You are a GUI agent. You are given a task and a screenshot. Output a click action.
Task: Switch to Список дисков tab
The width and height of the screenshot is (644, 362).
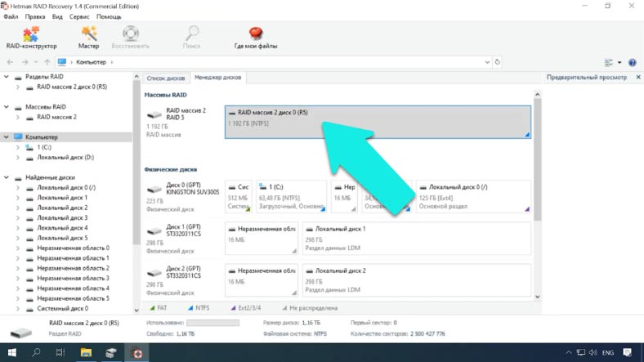(x=166, y=78)
